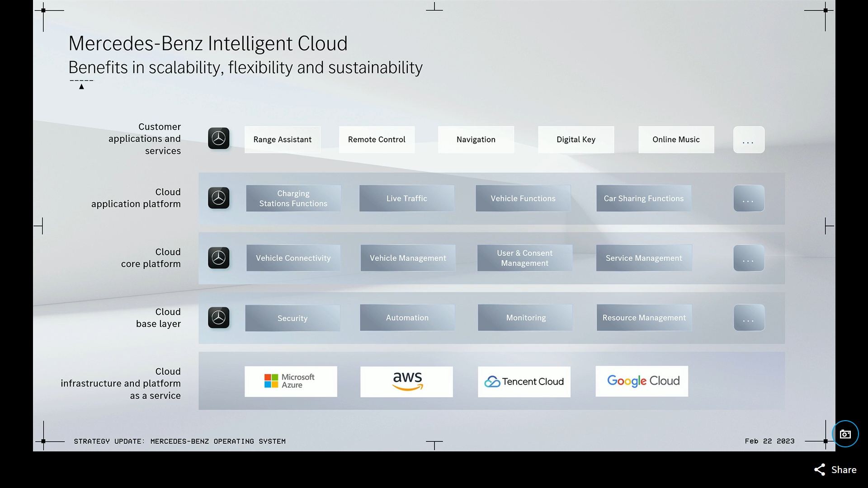The width and height of the screenshot is (868, 488).
Task: Click the Microsoft Azure logo
Action: tap(291, 381)
